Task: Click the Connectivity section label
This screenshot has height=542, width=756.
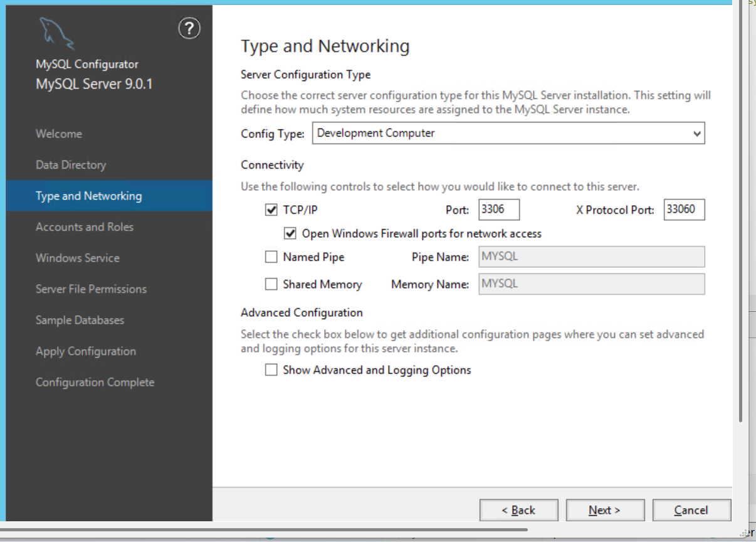Action: click(272, 165)
